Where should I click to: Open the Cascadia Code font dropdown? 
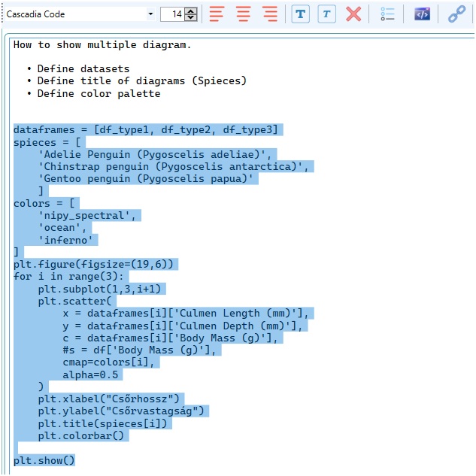tap(150, 14)
